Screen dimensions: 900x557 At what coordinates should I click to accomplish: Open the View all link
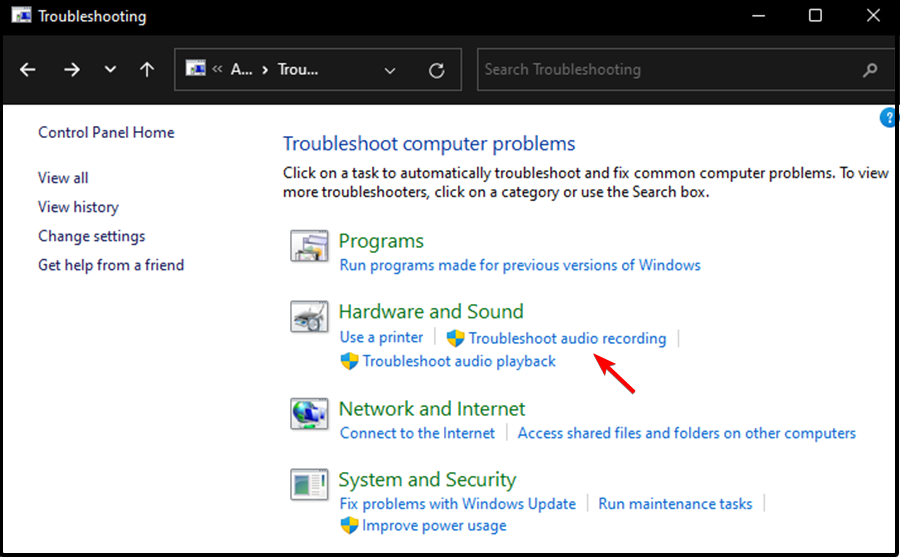pyautogui.click(x=63, y=178)
